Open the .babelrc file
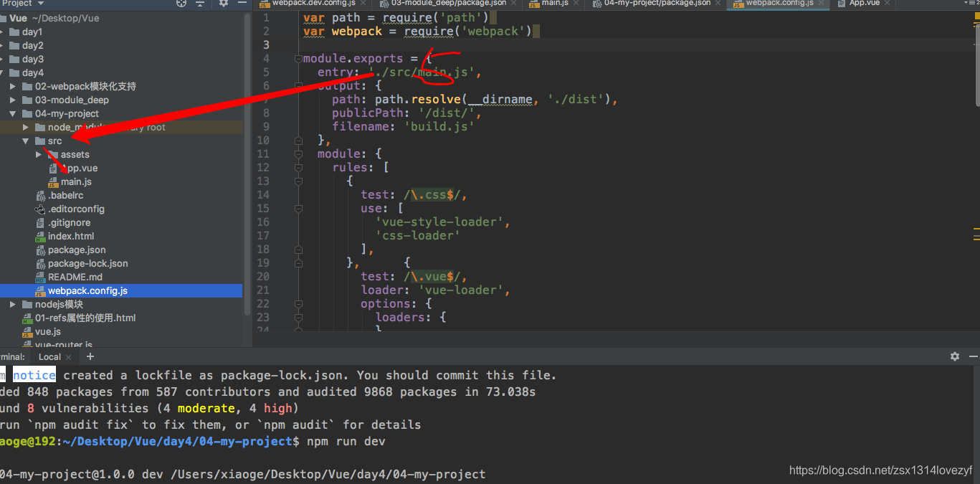The height and width of the screenshot is (484, 980). click(65, 196)
